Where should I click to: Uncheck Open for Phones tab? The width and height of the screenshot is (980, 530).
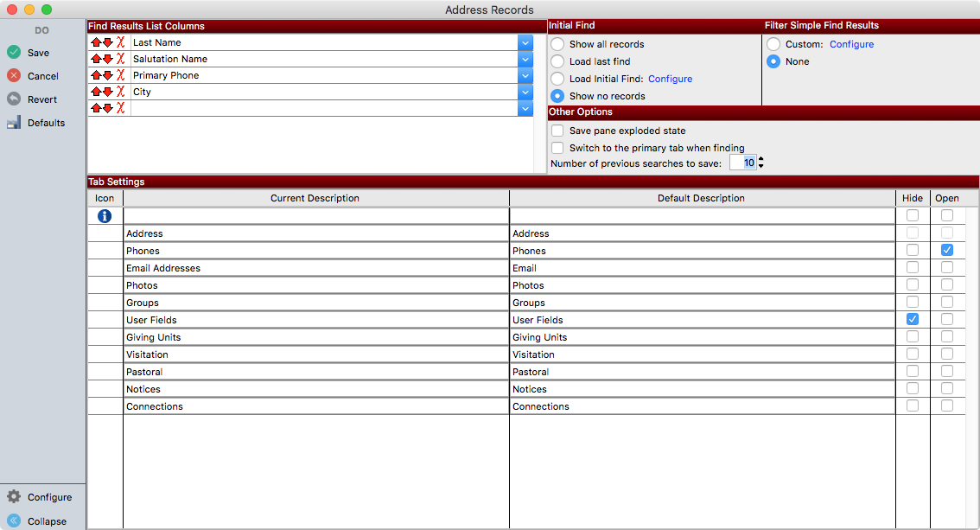[x=947, y=251]
